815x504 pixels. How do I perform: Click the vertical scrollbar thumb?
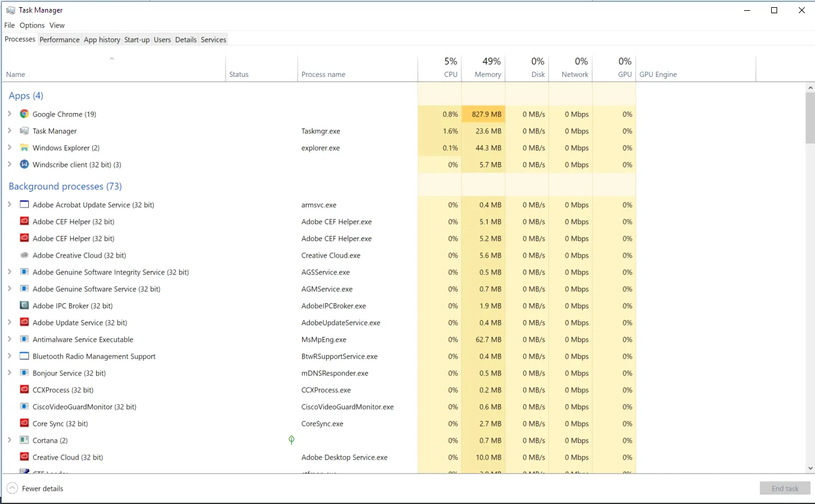tap(810, 118)
